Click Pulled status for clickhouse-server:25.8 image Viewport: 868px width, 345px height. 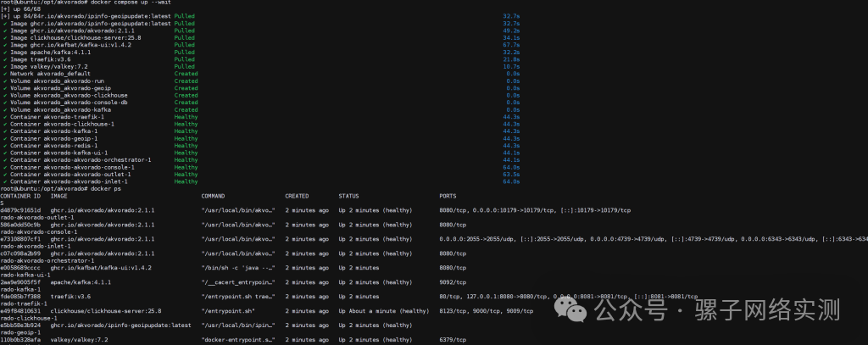click(x=184, y=38)
